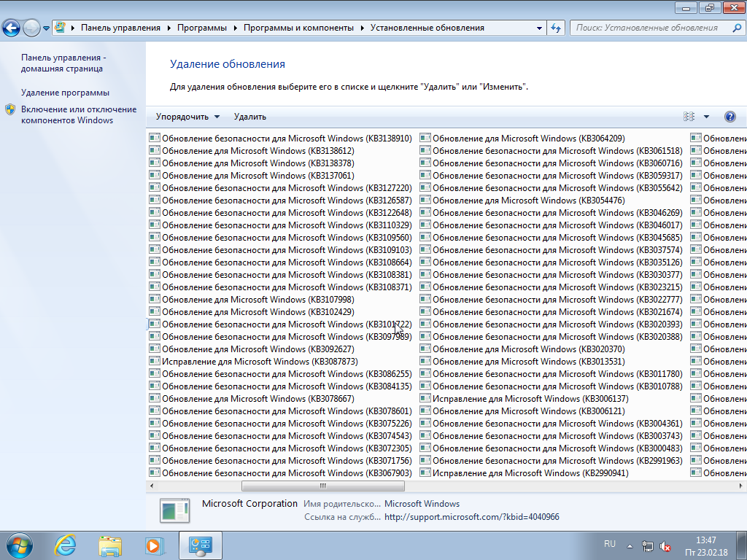747x560 pixels.
Task: Click icon of update KB3000483
Action: pyautogui.click(x=425, y=448)
